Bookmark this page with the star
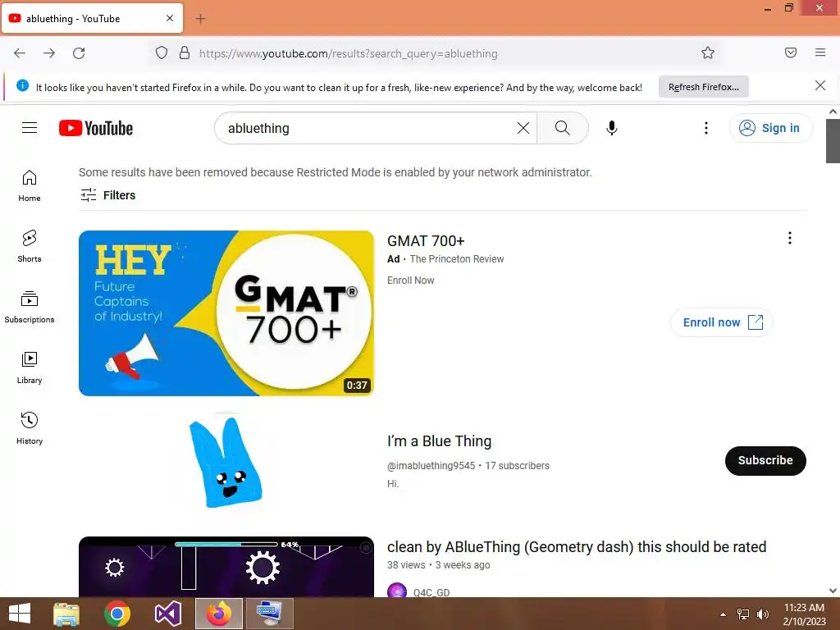 tap(708, 52)
